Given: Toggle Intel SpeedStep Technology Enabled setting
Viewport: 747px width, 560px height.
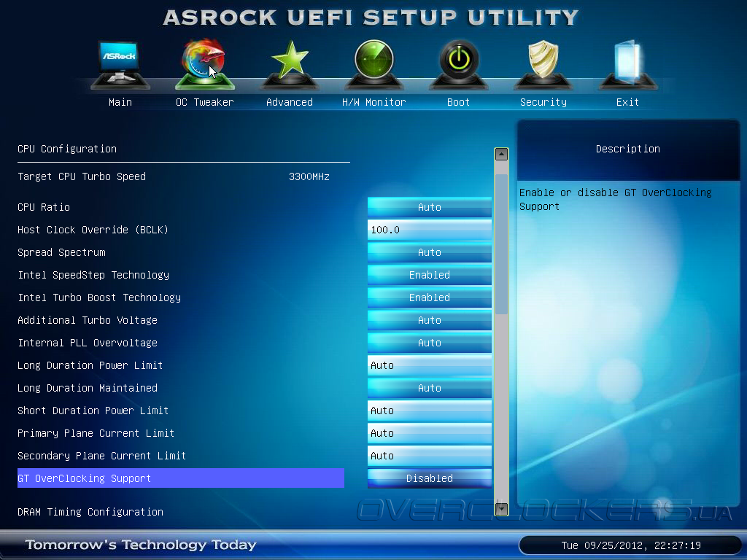Looking at the screenshot, I should (429, 275).
